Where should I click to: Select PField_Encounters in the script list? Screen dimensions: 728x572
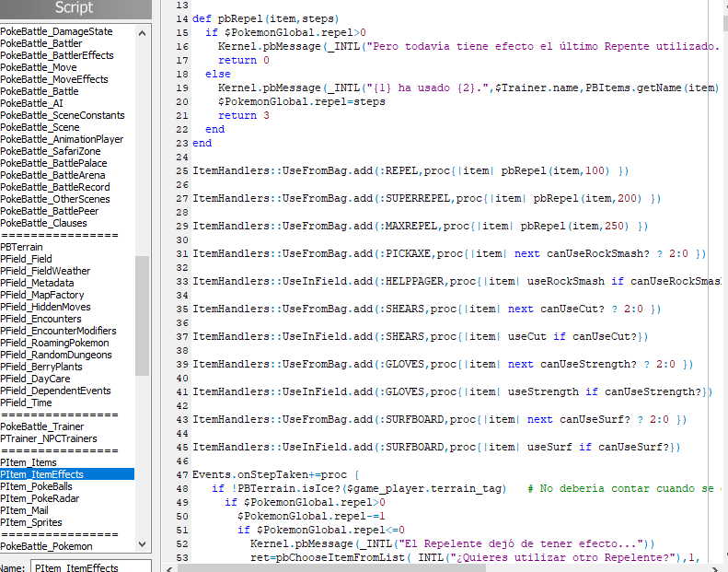coord(40,319)
